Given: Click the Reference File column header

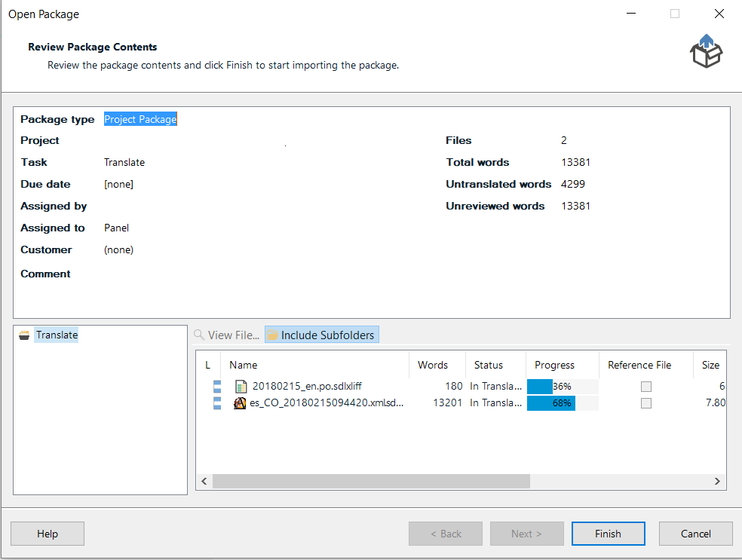Looking at the screenshot, I should pyautogui.click(x=646, y=365).
